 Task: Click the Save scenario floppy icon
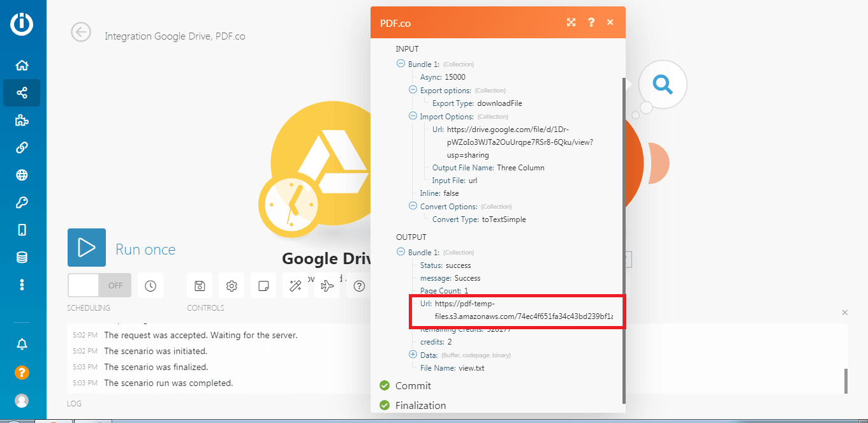pos(200,286)
